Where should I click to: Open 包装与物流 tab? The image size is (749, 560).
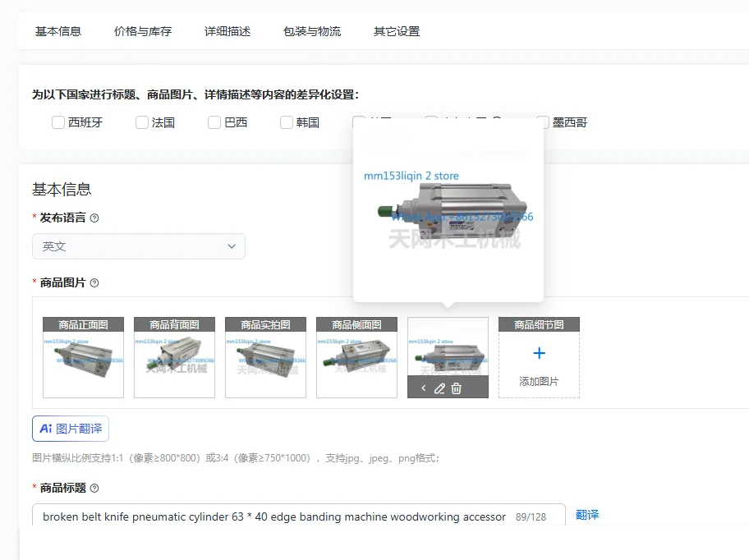click(x=312, y=31)
